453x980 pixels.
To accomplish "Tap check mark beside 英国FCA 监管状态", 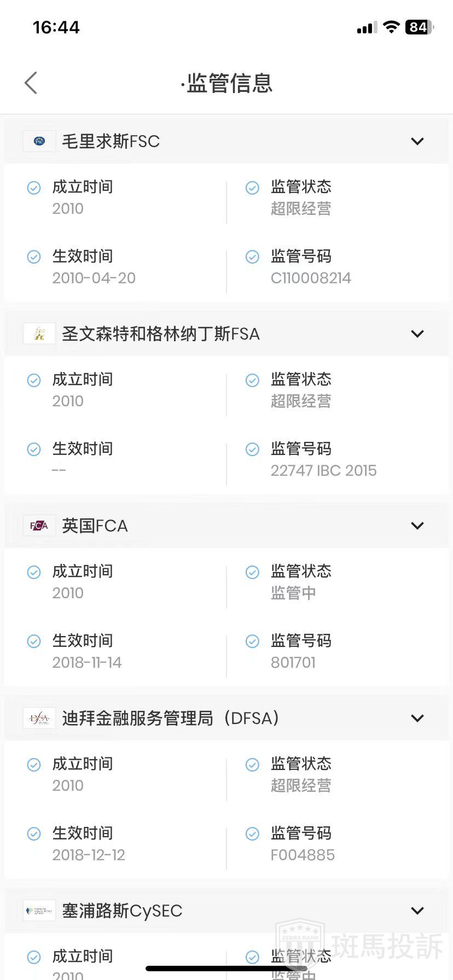I will (252, 572).
